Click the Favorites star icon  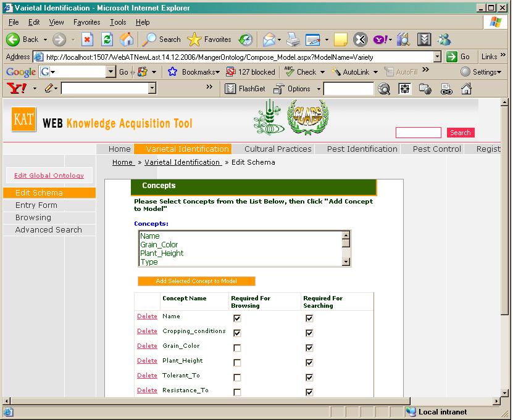(194, 39)
